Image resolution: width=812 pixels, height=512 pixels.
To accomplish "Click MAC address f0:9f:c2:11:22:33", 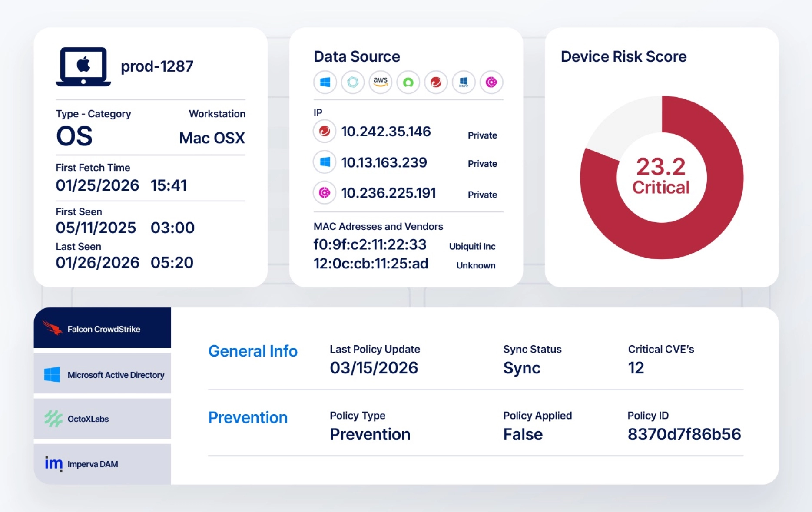I will (370, 244).
